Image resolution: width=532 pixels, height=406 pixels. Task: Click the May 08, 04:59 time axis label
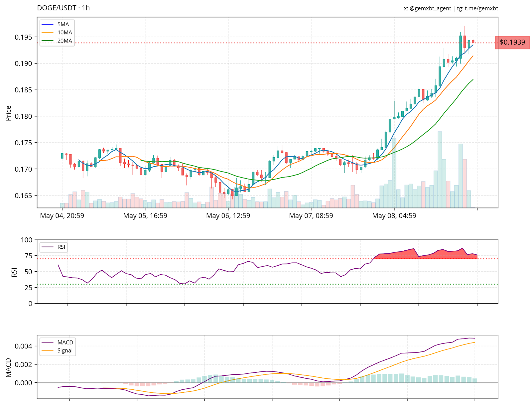point(394,216)
